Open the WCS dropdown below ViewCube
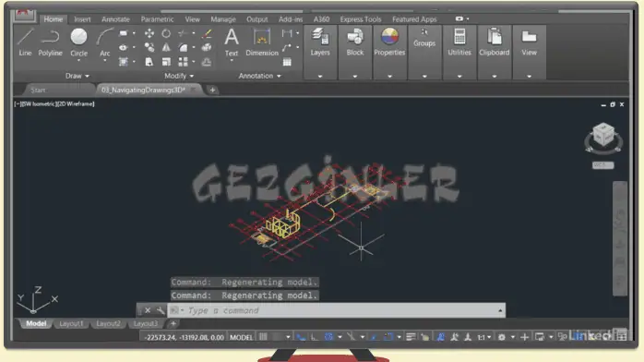 pos(602,164)
